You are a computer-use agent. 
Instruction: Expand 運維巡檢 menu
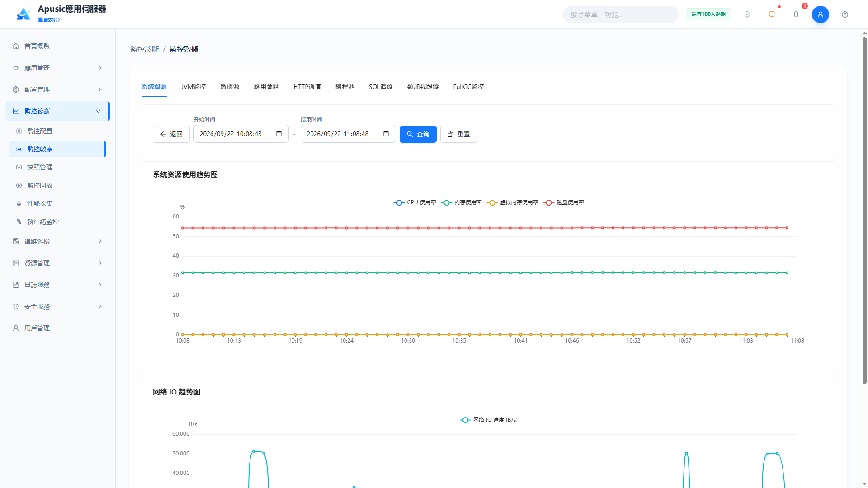pos(58,241)
